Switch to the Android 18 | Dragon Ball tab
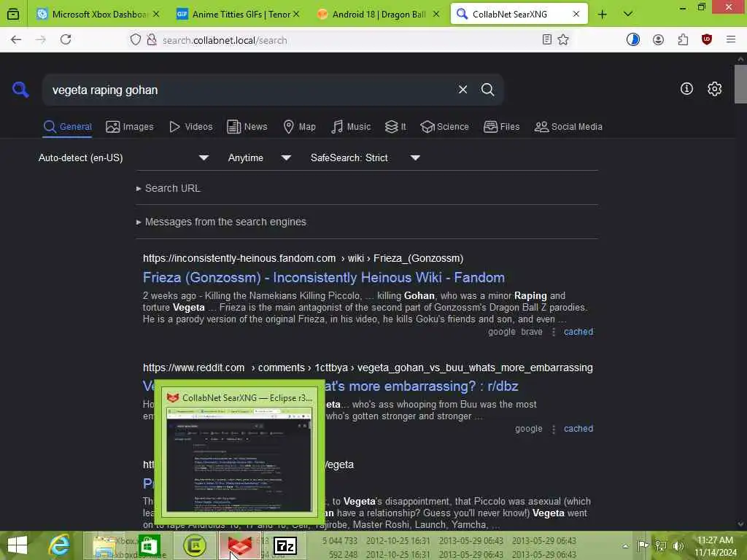The image size is (747, 560). [379, 15]
